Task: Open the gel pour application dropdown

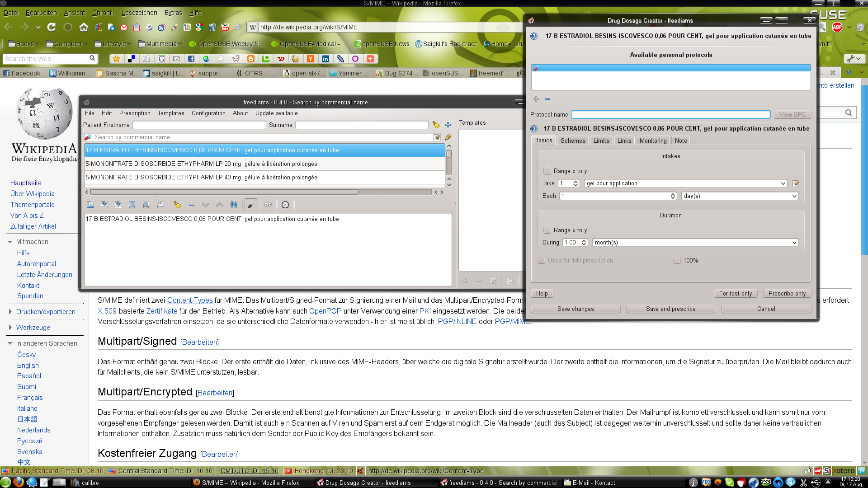Action: (x=685, y=183)
